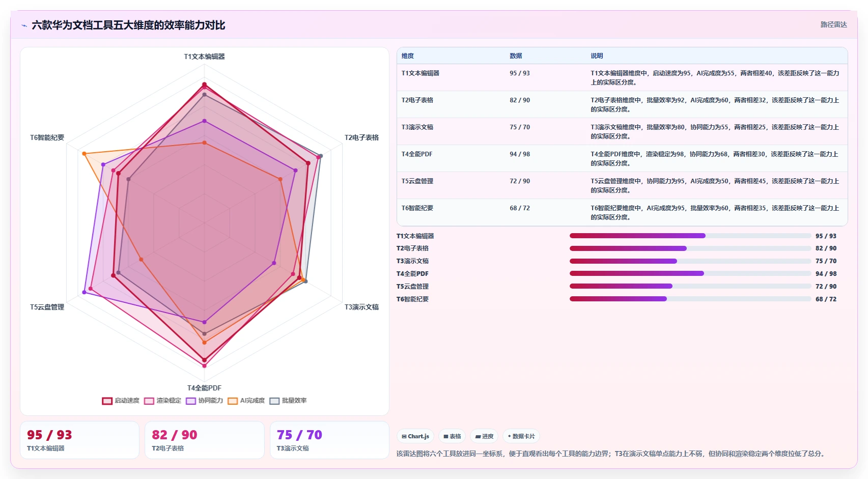Toggle the 批量效率 legend series
The width and height of the screenshot is (868, 479).
coord(288,401)
